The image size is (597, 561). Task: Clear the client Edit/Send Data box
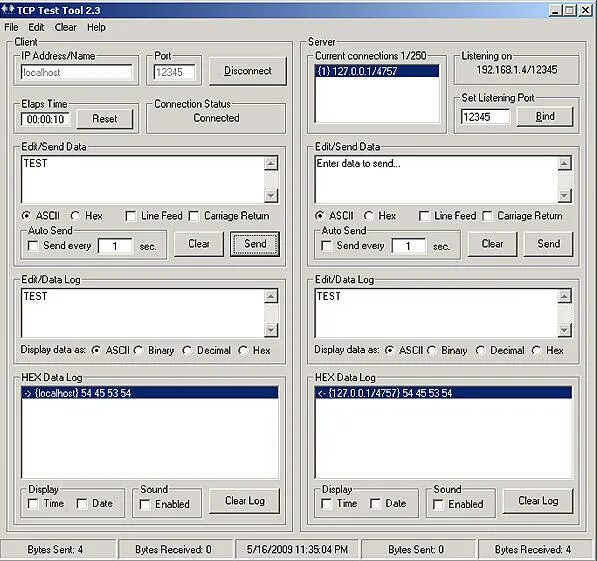click(199, 244)
